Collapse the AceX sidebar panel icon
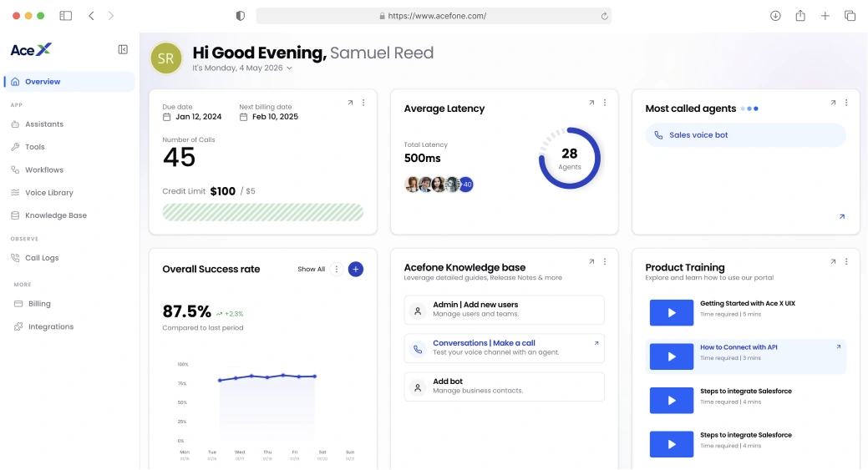 (x=123, y=50)
